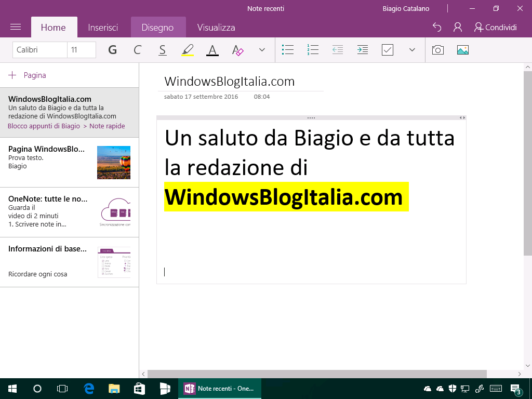Apply bold (G) formatting
532x399 pixels.
[x=112, y=50]
